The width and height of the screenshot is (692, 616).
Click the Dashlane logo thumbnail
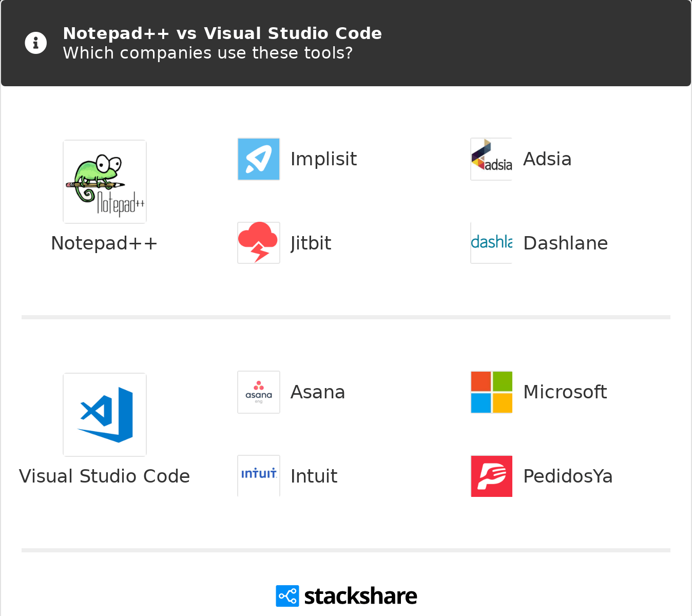491,243
